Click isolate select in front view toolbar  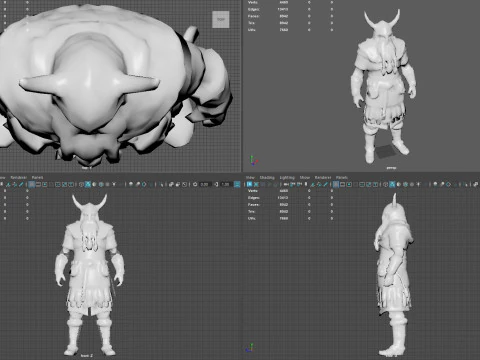162,184
